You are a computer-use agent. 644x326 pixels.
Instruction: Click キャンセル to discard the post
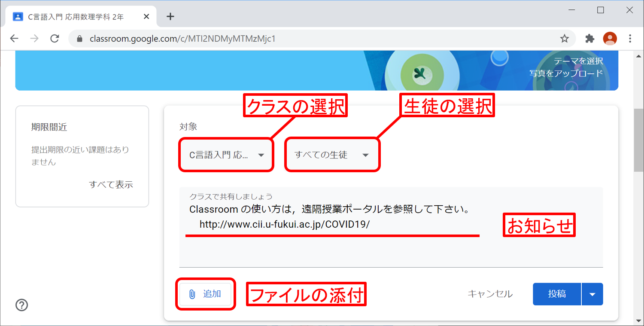tap(490, 294)
